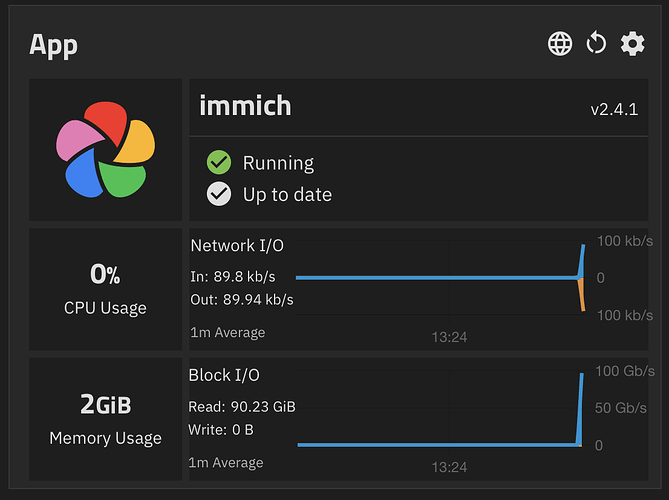Select the Memory Usage tile
The image size is (669, 500).
105,418
